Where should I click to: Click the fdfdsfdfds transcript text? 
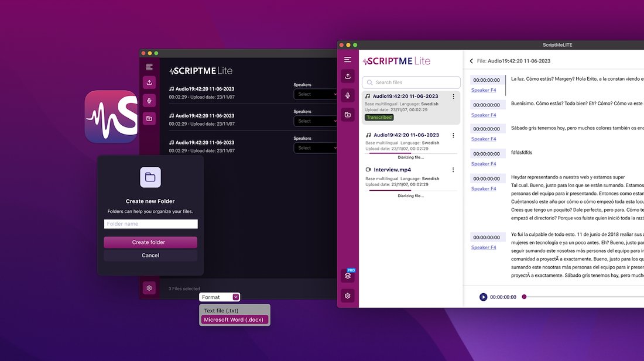522,153
